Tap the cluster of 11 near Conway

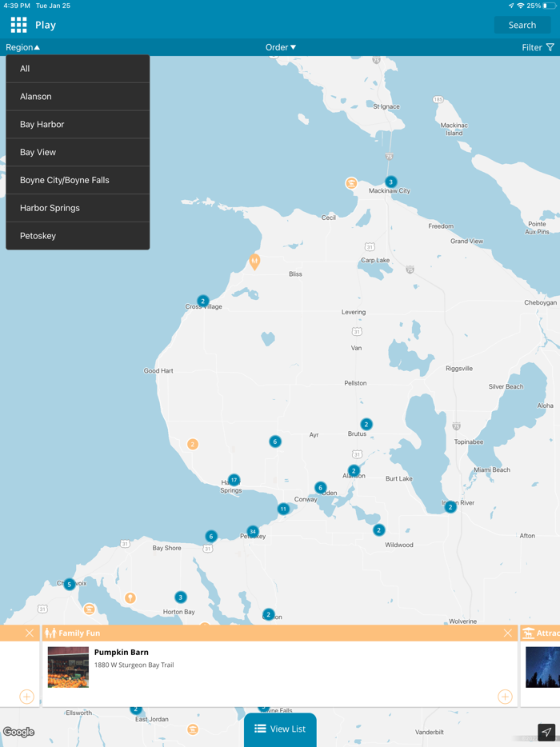[x=283, y=509]
